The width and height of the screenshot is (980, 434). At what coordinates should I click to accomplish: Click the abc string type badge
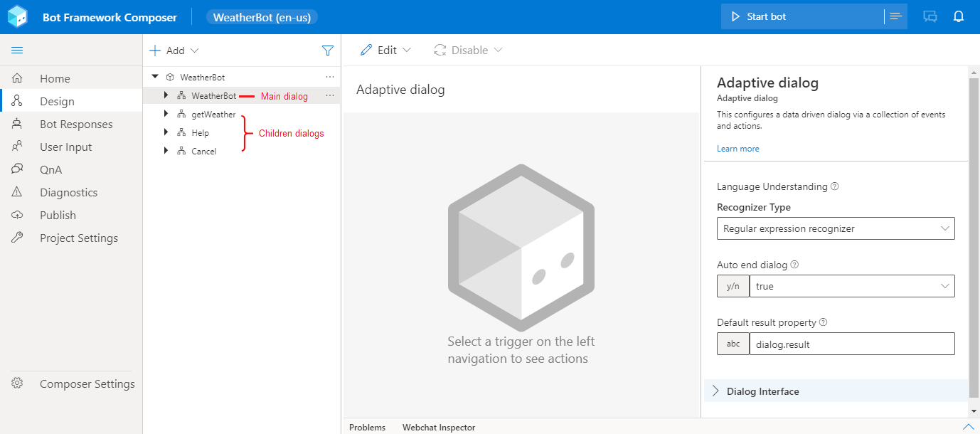733,344
